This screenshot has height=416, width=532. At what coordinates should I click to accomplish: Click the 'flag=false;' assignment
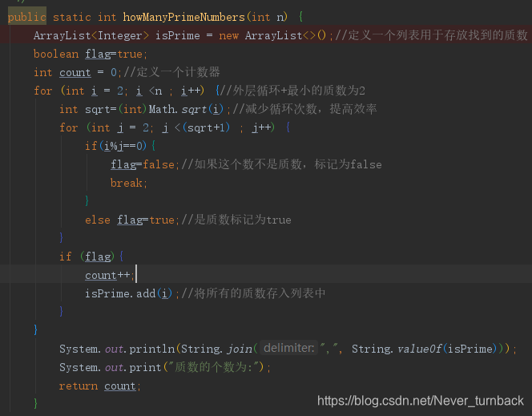(x=145, y=164)
